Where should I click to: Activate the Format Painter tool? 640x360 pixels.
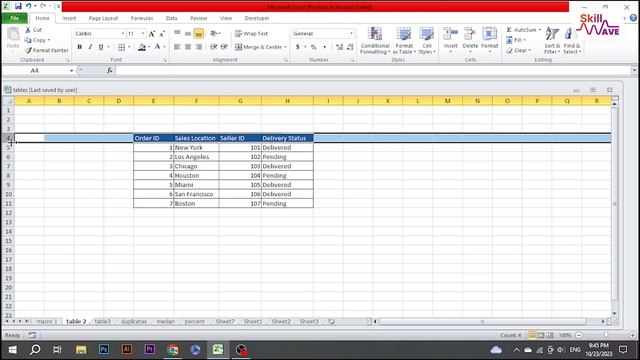(x=47, y=50)
